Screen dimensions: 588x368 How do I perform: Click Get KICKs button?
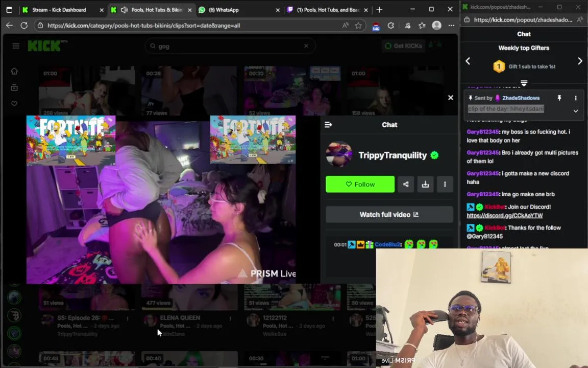pos(404,46)
